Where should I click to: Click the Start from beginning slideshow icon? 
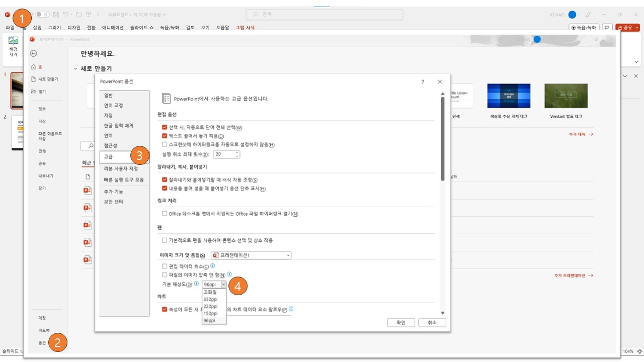pos(89,15)
